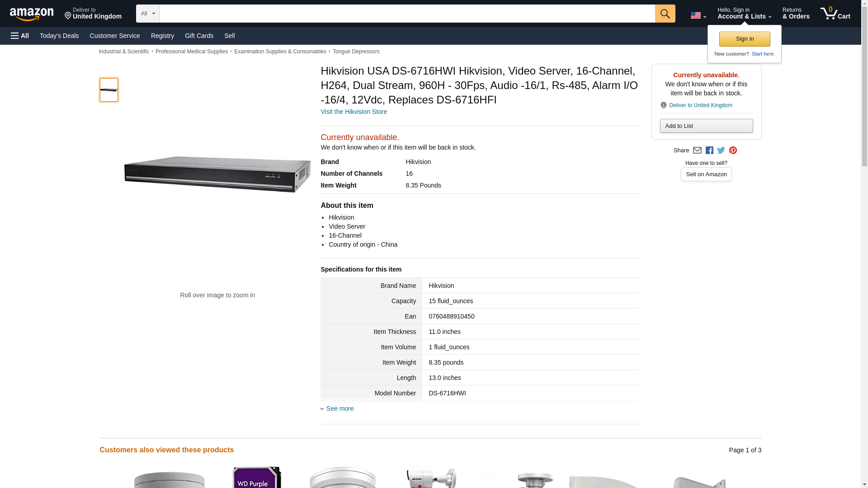Click the search magnifier button
Viewport: 868px width, 488px height.
click(x=665, y=14)
